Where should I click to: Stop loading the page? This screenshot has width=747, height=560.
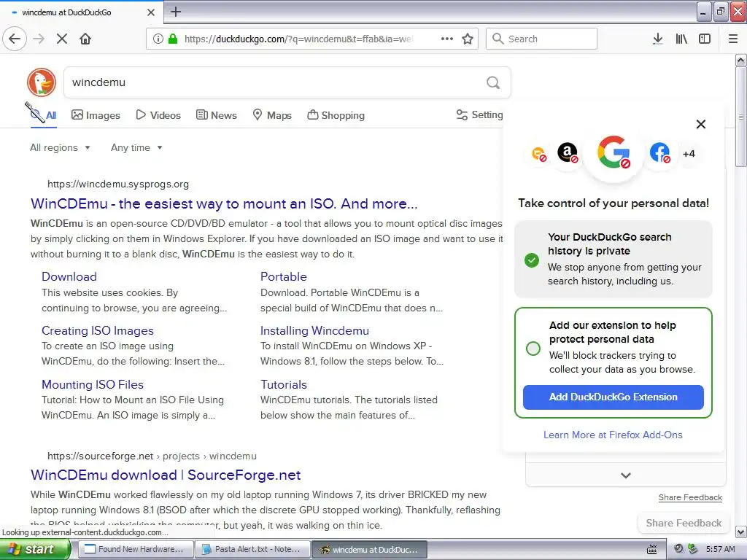[x=62, y=39]
